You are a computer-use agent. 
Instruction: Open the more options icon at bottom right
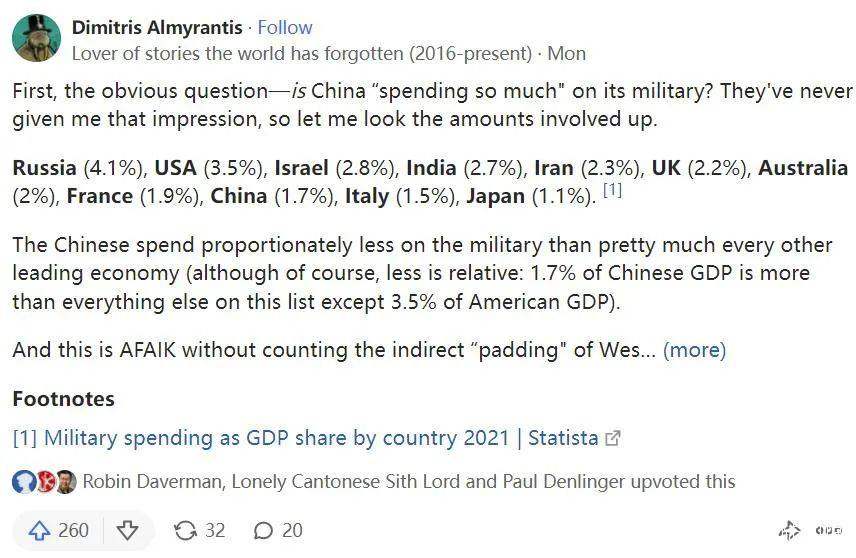[x=828, y=531]
